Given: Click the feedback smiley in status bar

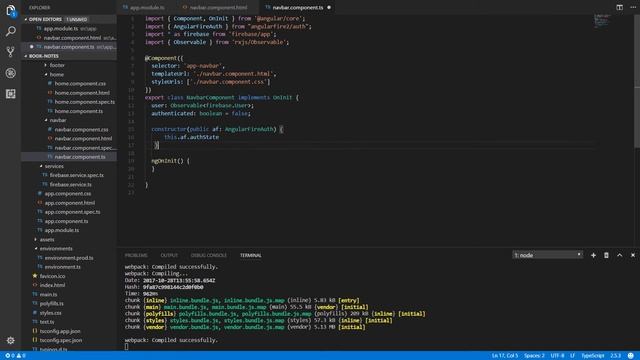Looking at the screenshot, I should (631, 356).
